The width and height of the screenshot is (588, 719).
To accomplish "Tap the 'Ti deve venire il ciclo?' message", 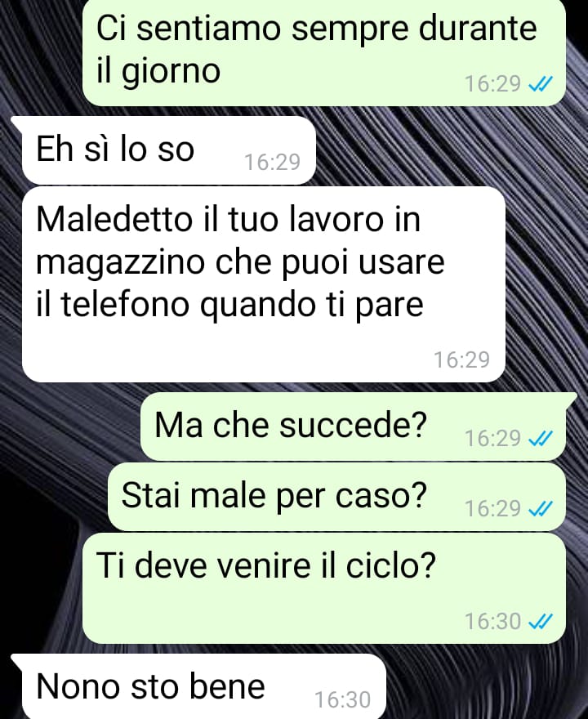I will (324, 588).
